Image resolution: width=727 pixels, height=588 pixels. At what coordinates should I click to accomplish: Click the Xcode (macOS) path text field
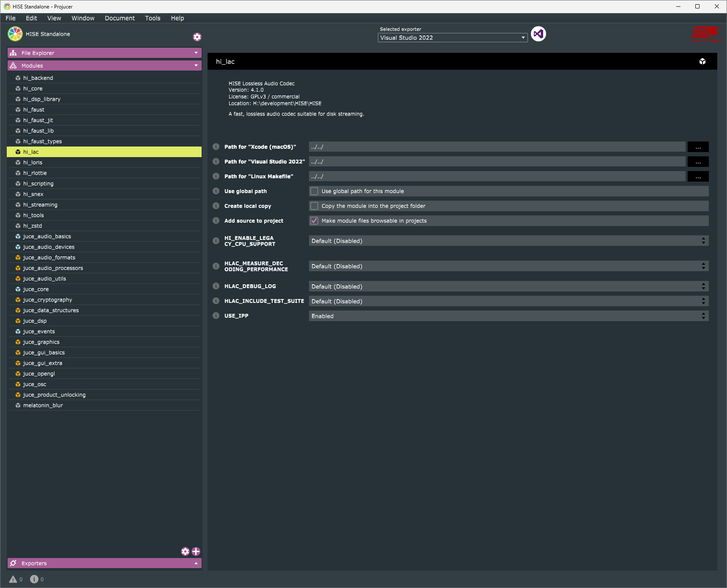tap(497, 147)
